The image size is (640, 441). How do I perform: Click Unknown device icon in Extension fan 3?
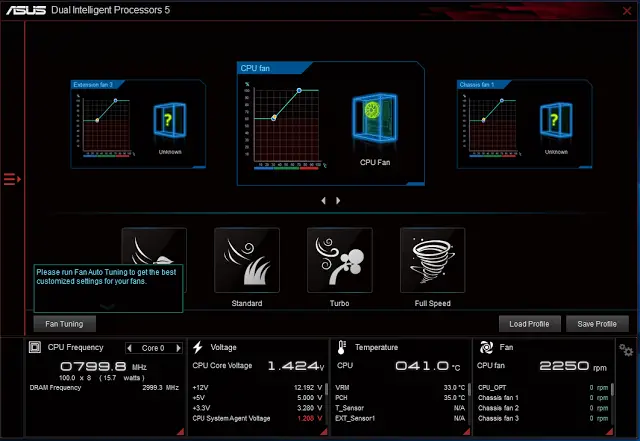170,120
